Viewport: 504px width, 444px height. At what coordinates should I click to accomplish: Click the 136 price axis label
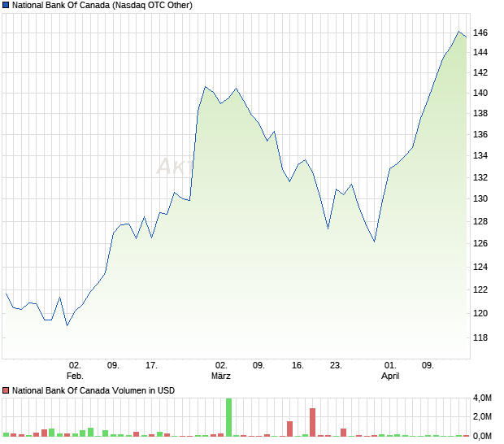coord(480,134)
